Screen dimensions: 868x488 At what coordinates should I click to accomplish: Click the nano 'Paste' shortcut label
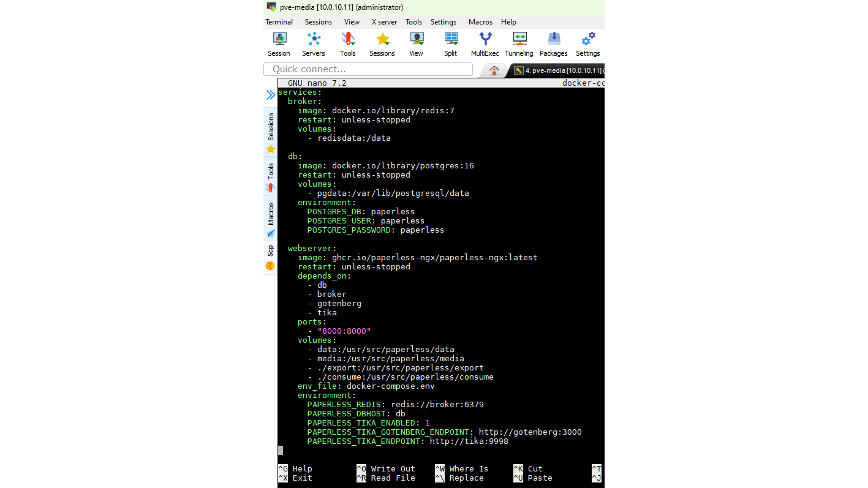[x=540, y=478]
